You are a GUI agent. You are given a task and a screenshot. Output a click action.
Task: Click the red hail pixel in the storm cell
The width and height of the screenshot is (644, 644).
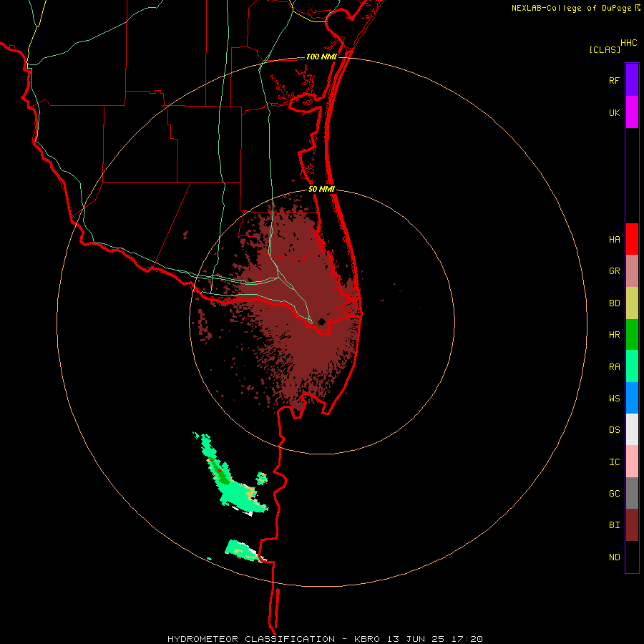click(220, 472)
